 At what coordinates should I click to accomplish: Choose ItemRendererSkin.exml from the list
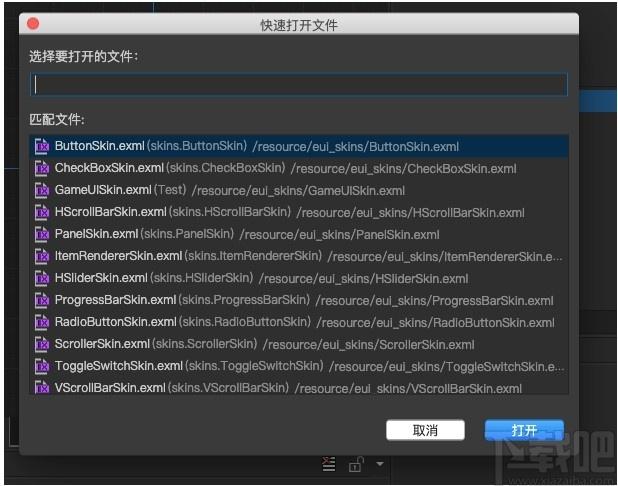pos(299,257)
